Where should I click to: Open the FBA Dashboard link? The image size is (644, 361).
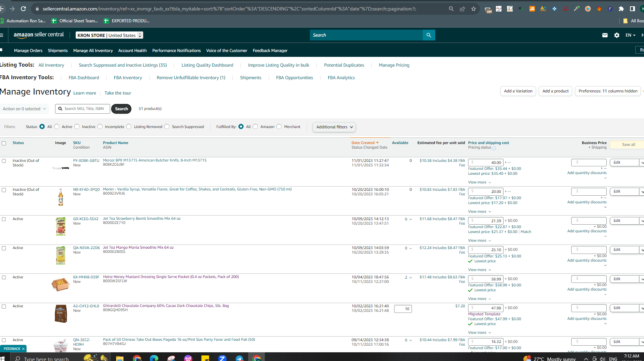(x=84, y=78)
